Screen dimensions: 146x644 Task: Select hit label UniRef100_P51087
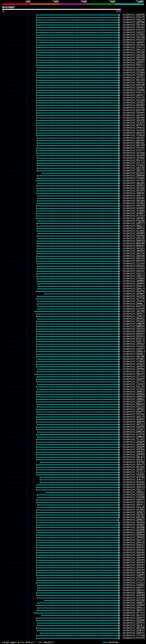pos(133,40)
